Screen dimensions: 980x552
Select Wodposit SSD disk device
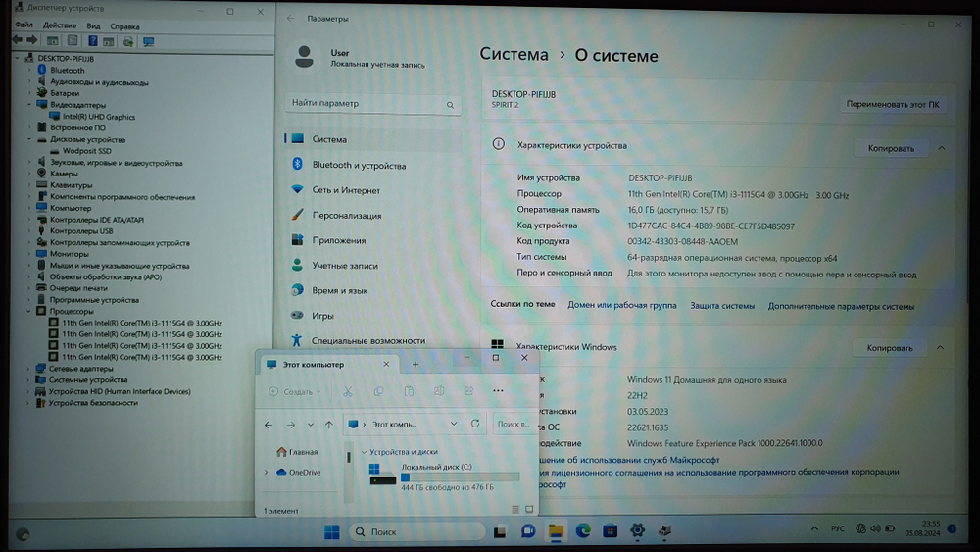(86, 151)
